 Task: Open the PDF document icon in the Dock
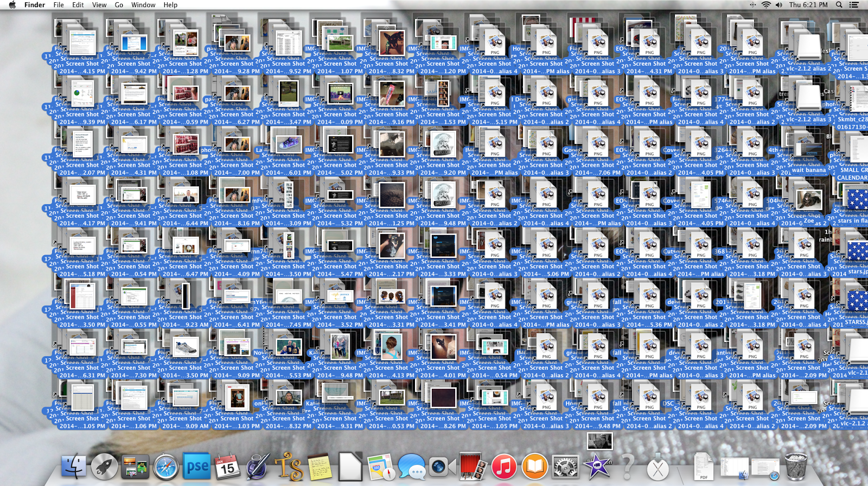click(704, 466)
